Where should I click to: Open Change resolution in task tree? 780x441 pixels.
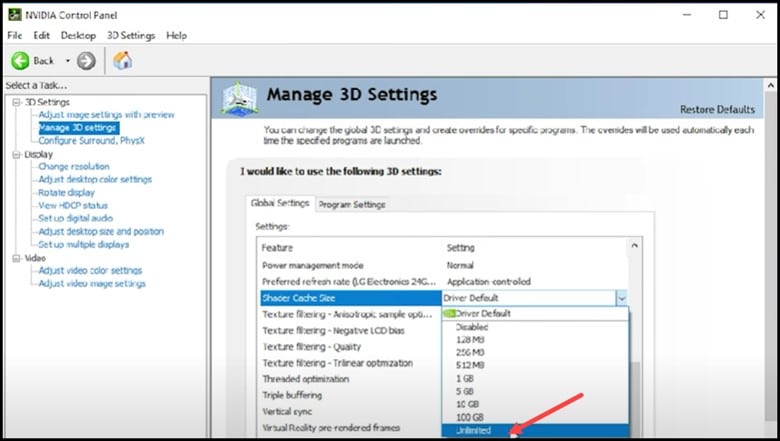[x=73, y=167]
